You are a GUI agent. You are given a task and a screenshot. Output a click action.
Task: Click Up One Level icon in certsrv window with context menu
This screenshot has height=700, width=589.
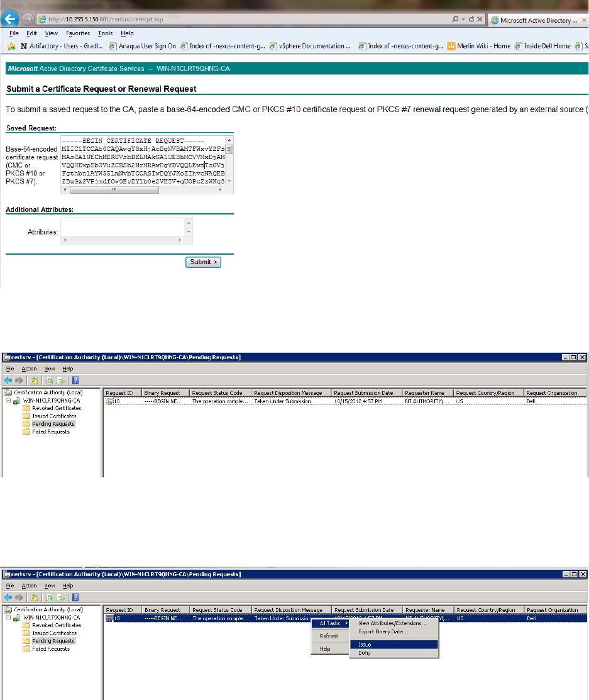pos(35,597)
